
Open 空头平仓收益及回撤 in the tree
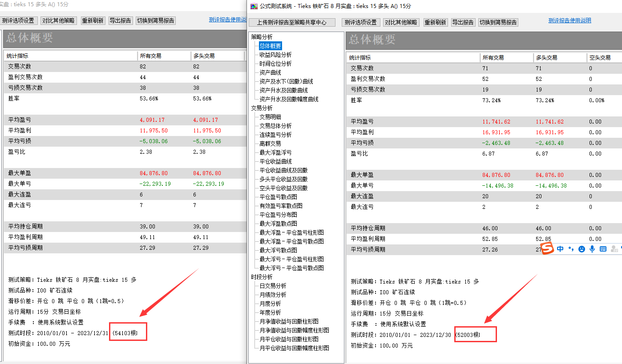coord(284,188)
